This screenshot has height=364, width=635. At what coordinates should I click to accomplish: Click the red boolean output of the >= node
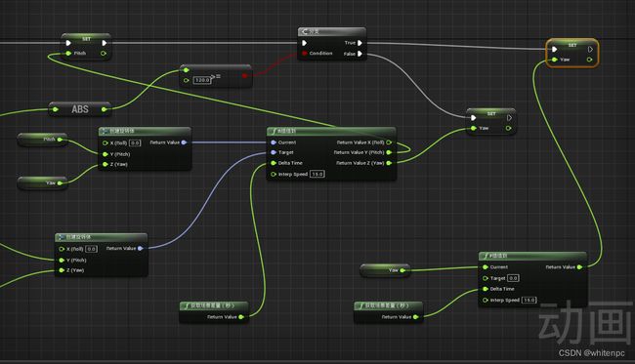(244, 76)
